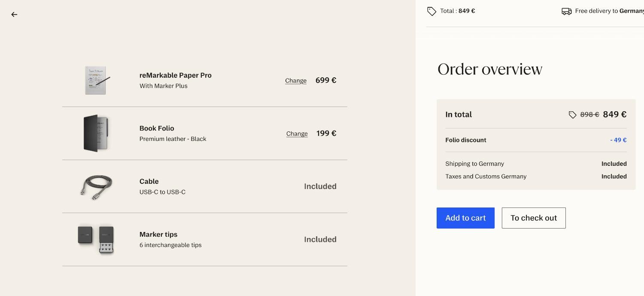
Task: Click the Marker tips product image
Action: tap(96, 239)
